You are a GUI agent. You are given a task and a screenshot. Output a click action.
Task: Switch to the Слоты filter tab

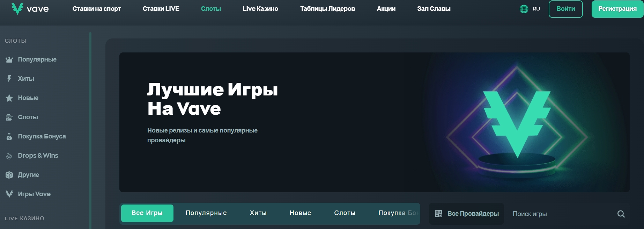pyautogui.click(x=345, y=213)
